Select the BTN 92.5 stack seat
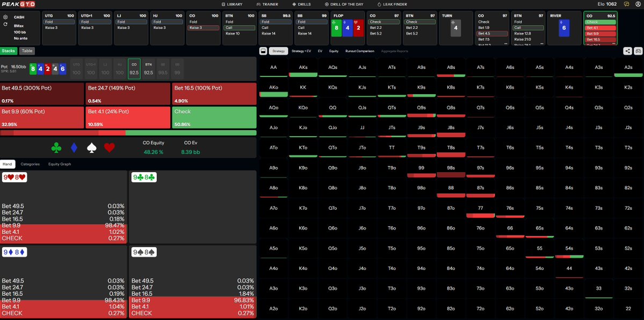644x320 pixels. click(x=148, y=68)
